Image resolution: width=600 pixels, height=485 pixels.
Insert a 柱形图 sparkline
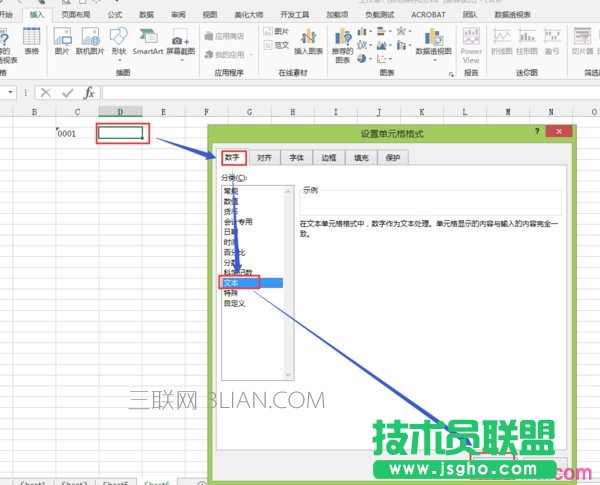527,41
